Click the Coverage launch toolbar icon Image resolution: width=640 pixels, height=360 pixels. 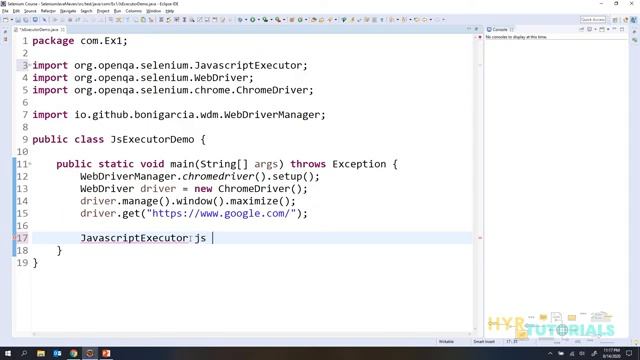(x=265, y=20)
